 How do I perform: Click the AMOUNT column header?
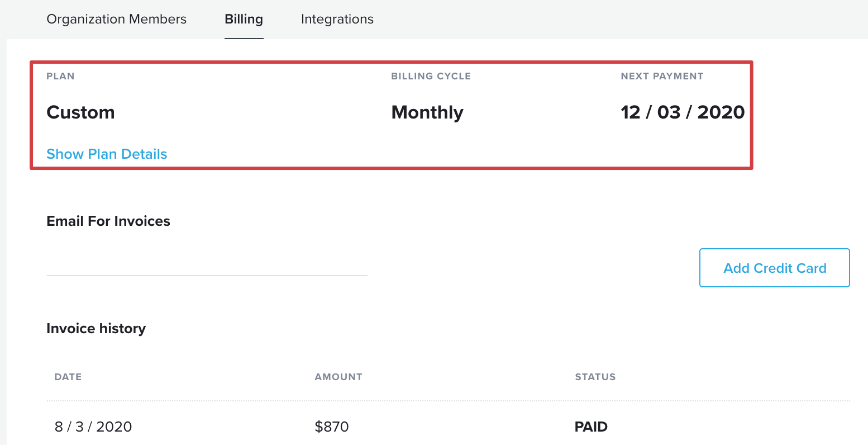[338, 377]
